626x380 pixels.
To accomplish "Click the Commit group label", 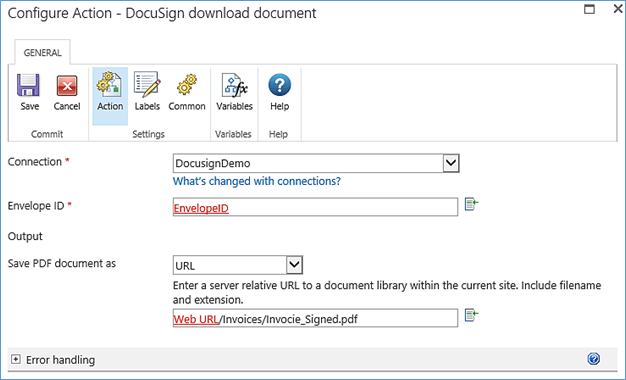I will (x=47, y=134).
